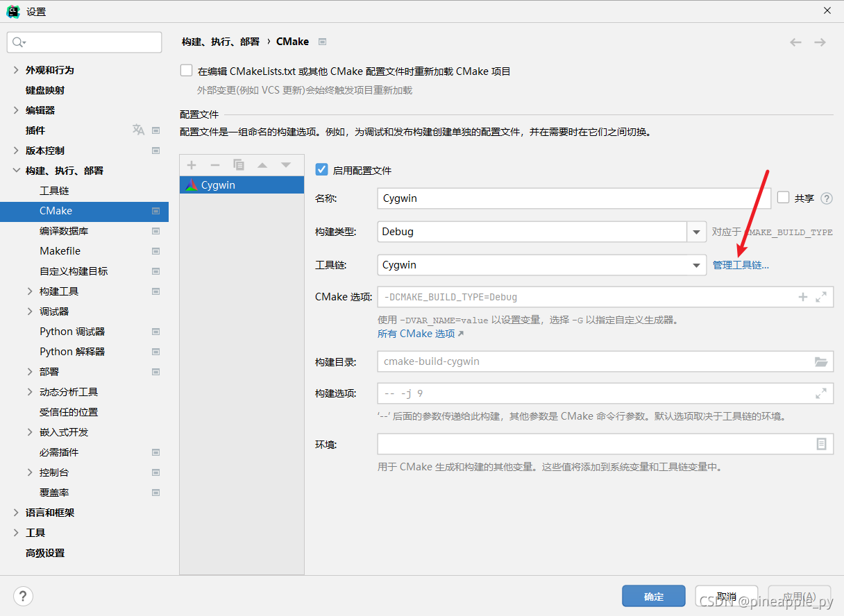
Task: Expand the 嵌入式开发 tree node
Action: tap(30, 432)
